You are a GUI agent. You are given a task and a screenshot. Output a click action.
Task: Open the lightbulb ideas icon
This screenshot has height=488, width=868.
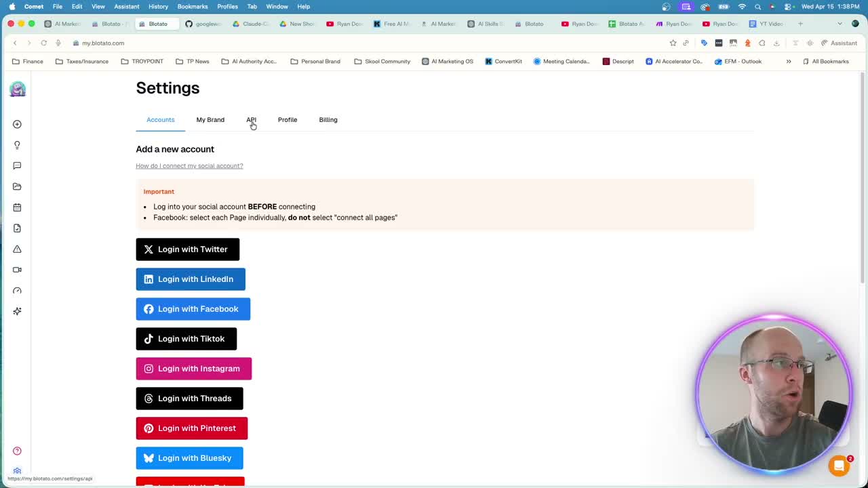17,145
